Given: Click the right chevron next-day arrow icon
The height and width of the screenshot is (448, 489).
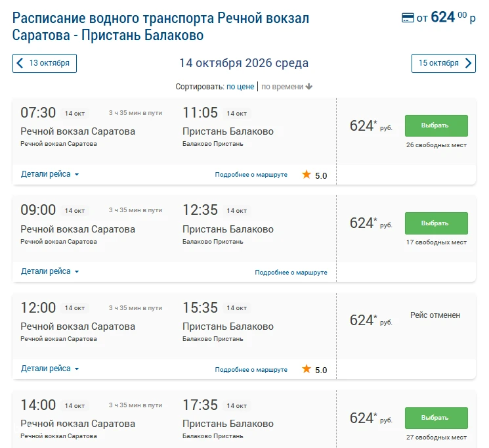Looking at the screenshot, I should click(468, 63).
